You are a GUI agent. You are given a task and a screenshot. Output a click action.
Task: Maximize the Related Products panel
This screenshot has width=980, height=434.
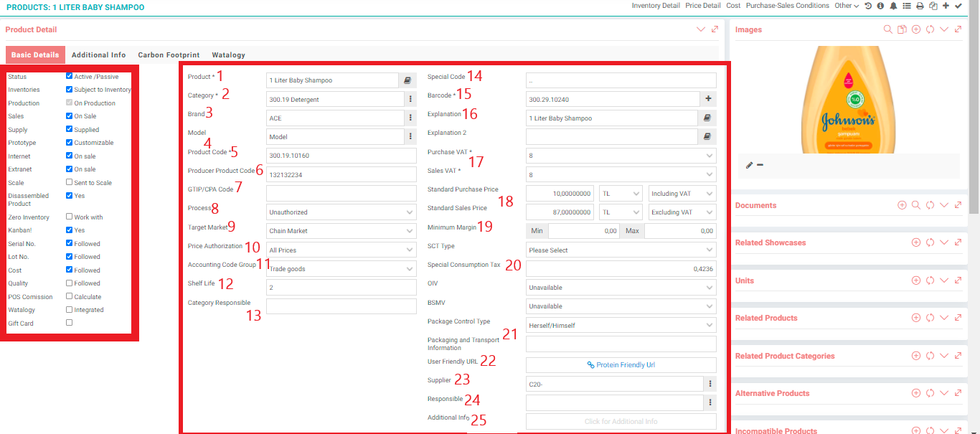tap(958, 318)
